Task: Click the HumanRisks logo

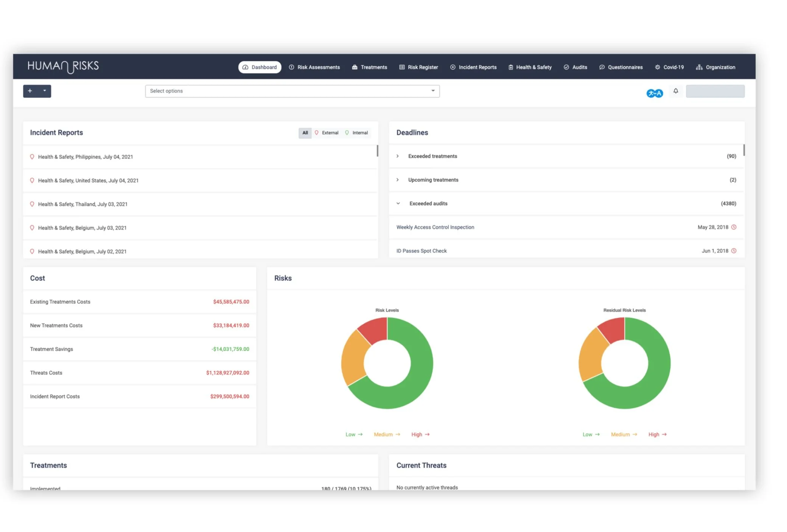Action: click(x=63, y=67)
